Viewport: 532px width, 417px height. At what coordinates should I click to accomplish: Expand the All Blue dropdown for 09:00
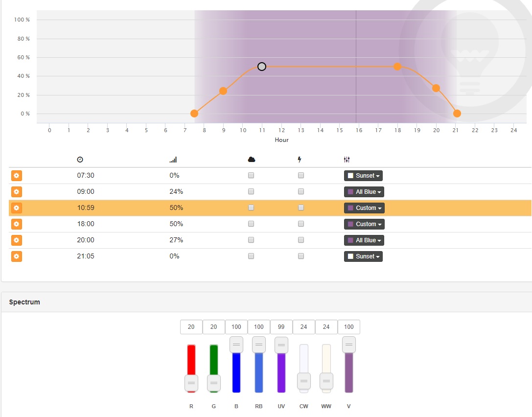[x=364, y=192]
